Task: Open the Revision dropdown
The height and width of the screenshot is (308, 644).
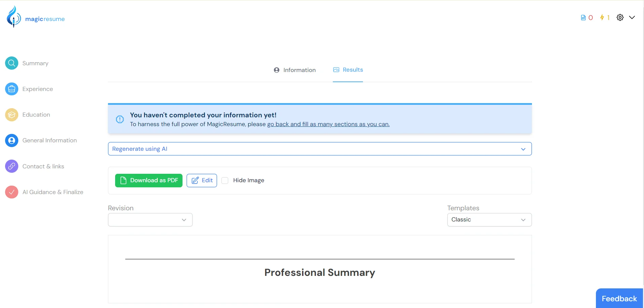Action: pos(150,220)
